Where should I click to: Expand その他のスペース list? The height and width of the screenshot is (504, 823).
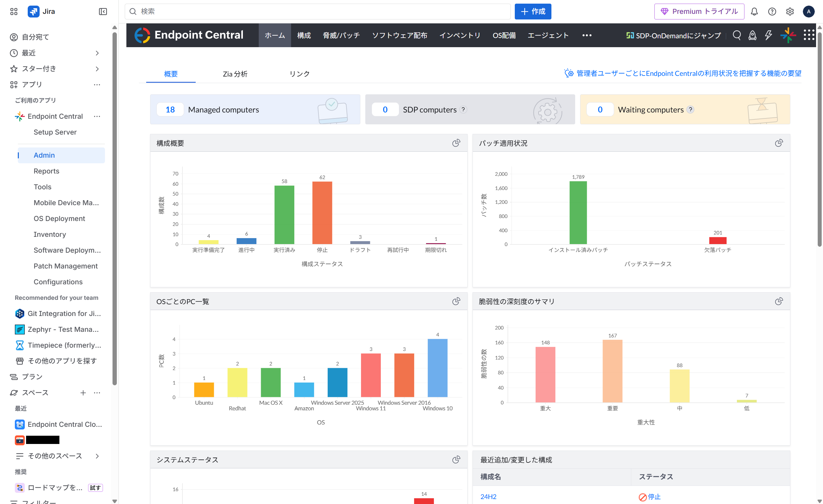click(97, 456)
